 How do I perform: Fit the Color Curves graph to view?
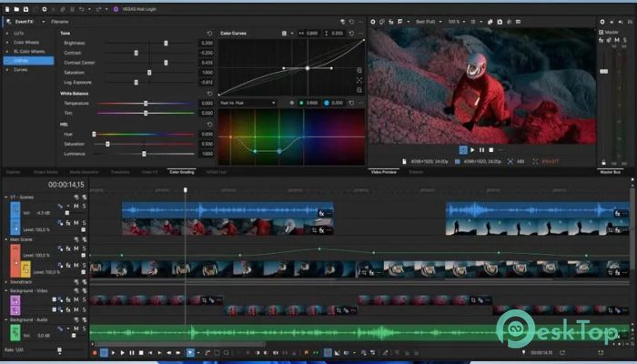(359, 80)
